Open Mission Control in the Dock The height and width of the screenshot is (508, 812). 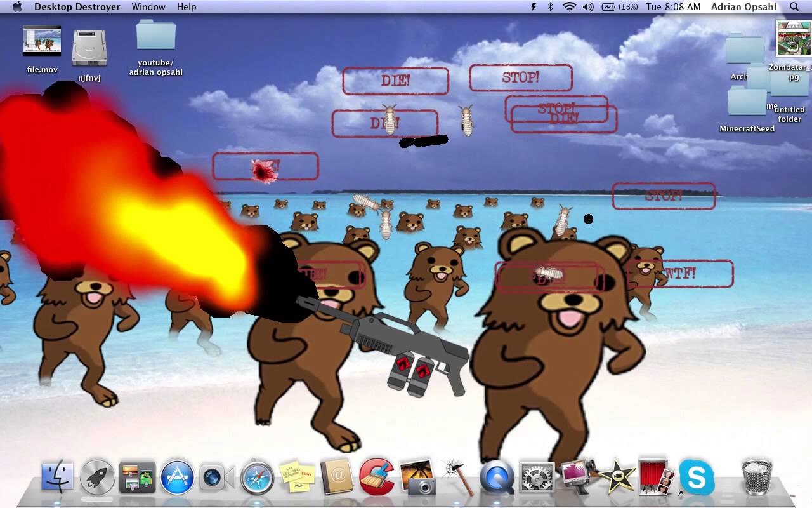click(138, 478)
